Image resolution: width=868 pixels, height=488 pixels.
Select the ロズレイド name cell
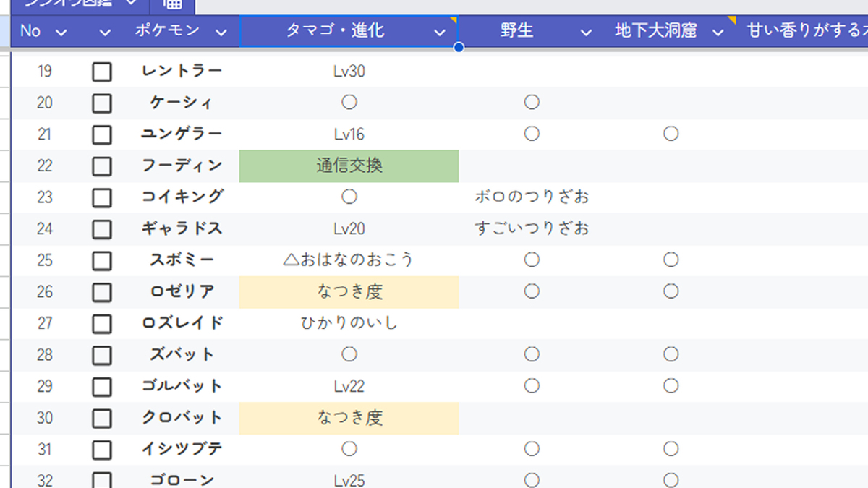pyautogui.click(x=182, y=323)
